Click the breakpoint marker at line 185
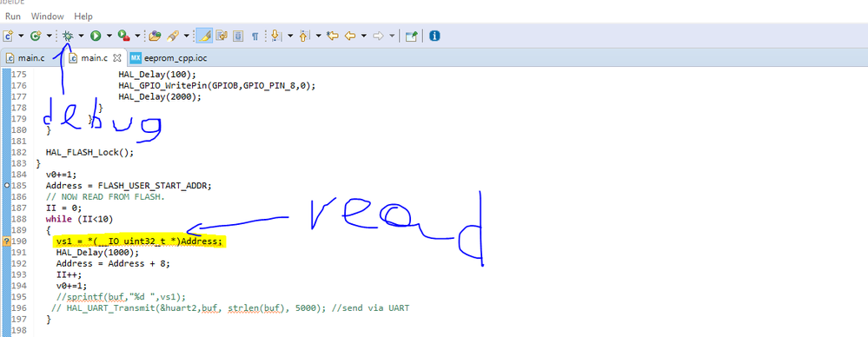This screenshot has height=337, width=868. pos(6,185)
